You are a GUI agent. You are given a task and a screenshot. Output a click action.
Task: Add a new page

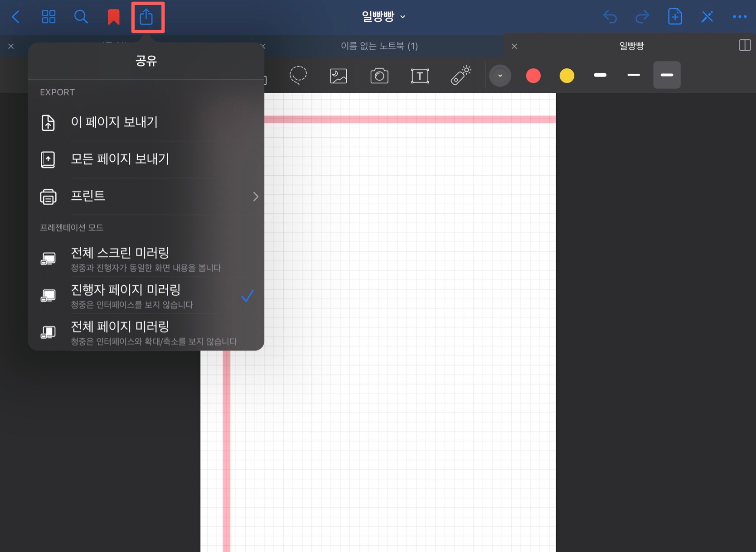tap(675, 17)
